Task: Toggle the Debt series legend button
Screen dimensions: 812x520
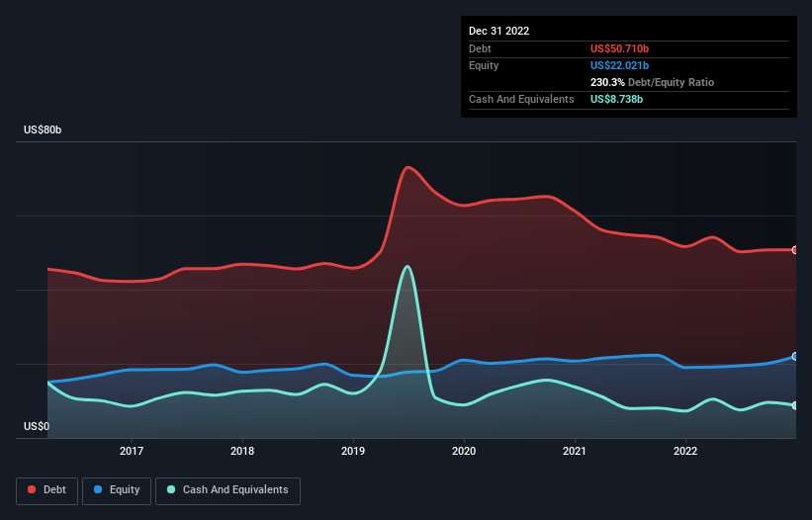Action: click(46, 490)
